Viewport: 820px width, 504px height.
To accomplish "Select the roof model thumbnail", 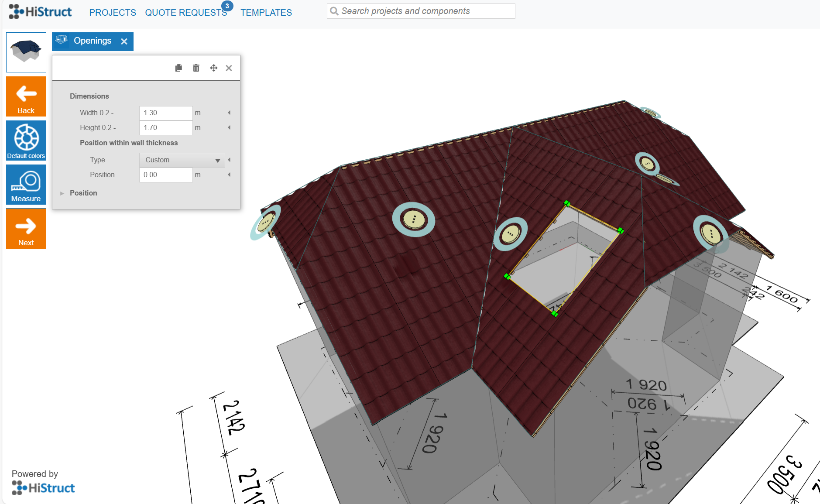I will [x=26, y=52].
